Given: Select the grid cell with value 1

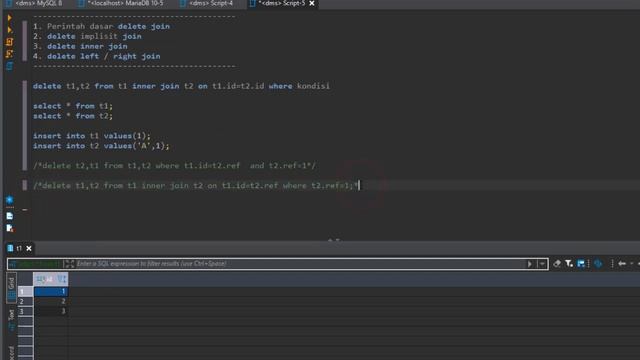Looking at the screenshot, I should [51, 291].
